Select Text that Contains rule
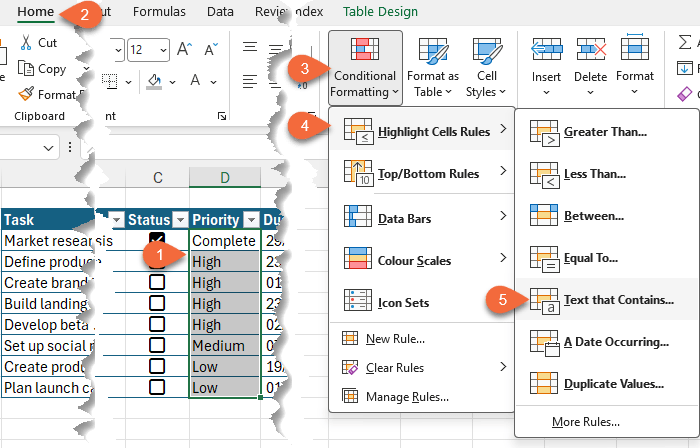Viewport: 700px width, 448px height. [x=607, y=299]
